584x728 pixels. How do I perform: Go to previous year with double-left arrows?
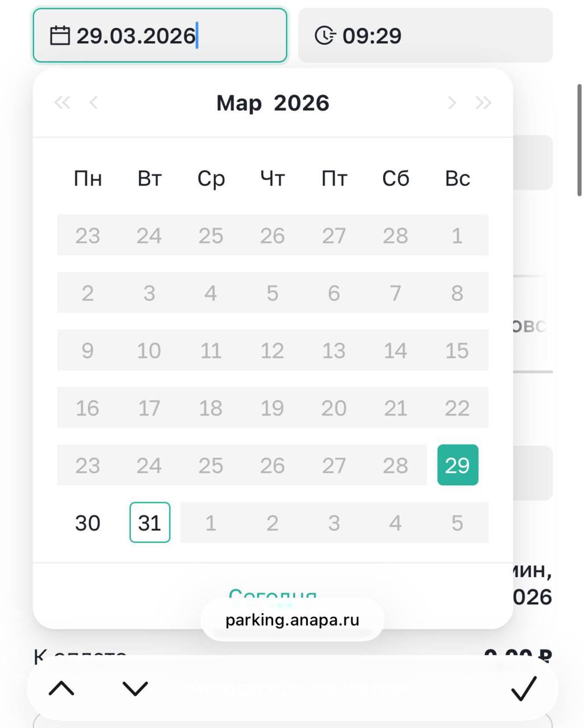(x=62, y=103)
